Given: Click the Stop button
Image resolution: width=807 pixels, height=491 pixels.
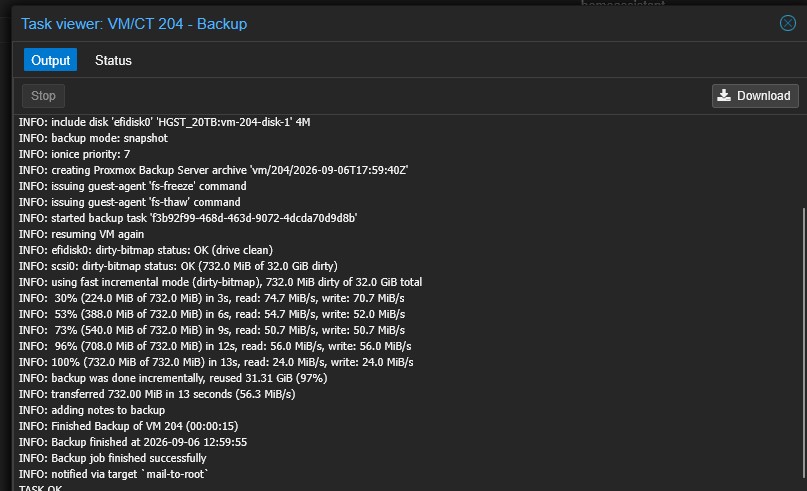Looking at the screenshot, I should point(43,96).
